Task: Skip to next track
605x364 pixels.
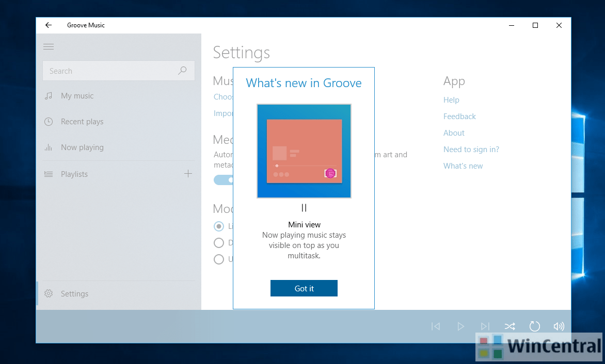Action: tap(485, 326)
